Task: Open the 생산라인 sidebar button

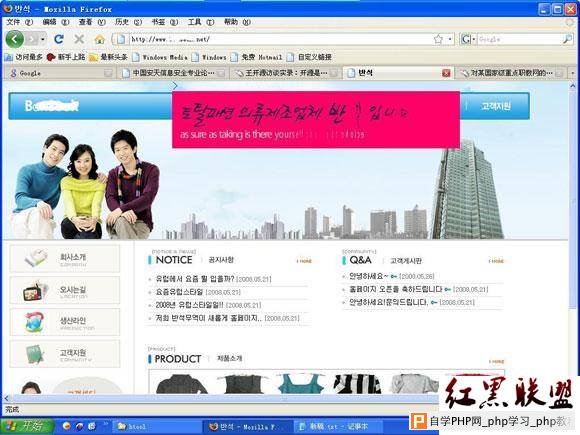Action: (65, 322)
